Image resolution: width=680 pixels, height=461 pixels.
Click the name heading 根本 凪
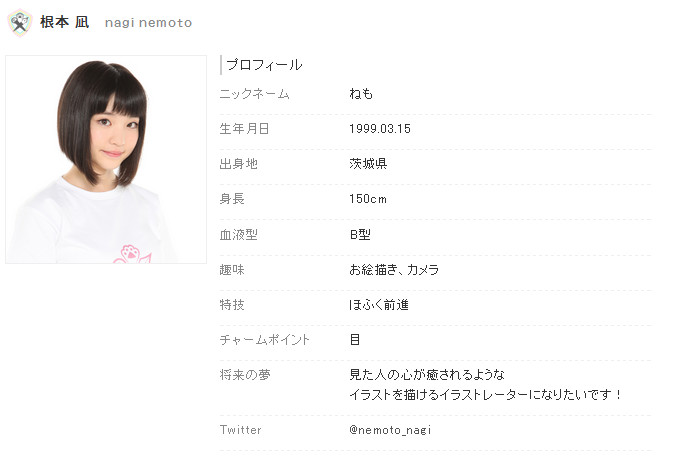pyautogui.click(x=64, y=22)
